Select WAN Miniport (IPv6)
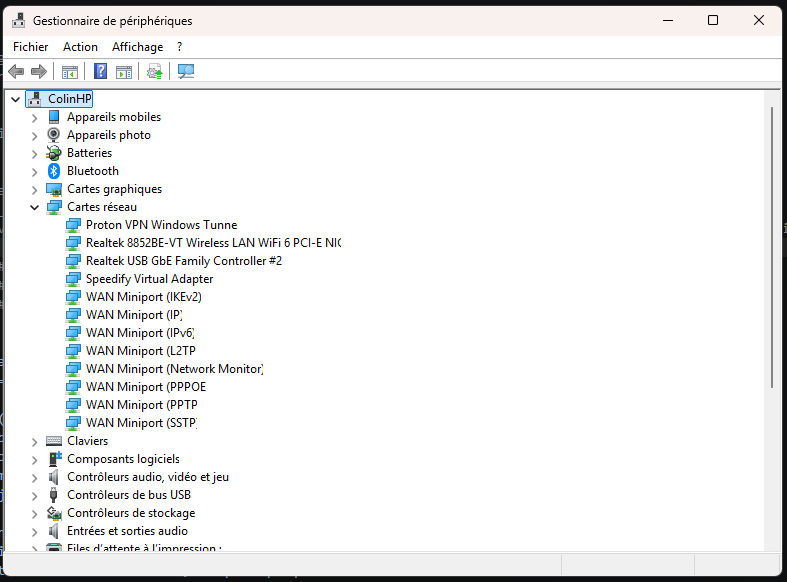 coord(140,333)
